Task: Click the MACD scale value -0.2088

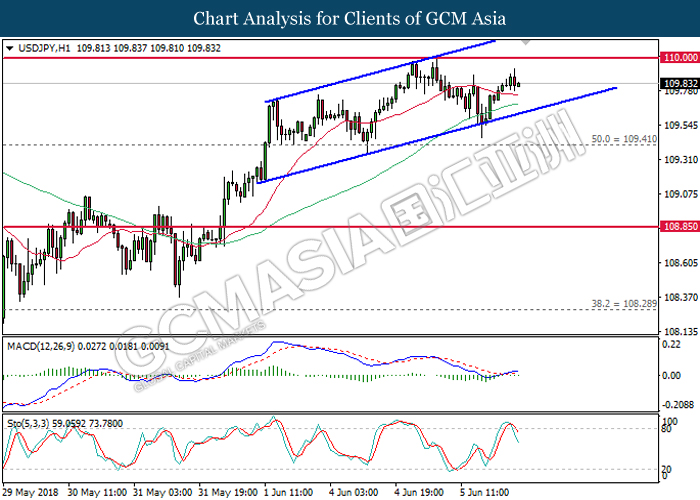Action: click(678, 404)
